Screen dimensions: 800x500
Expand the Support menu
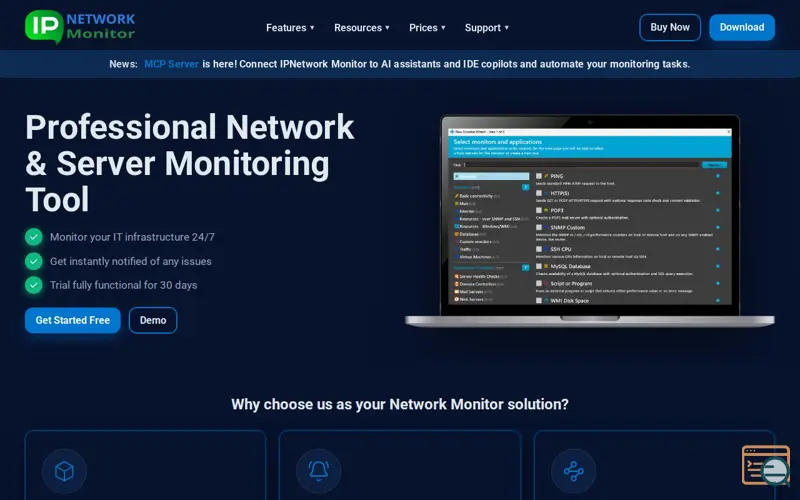[x=487, y=28]
